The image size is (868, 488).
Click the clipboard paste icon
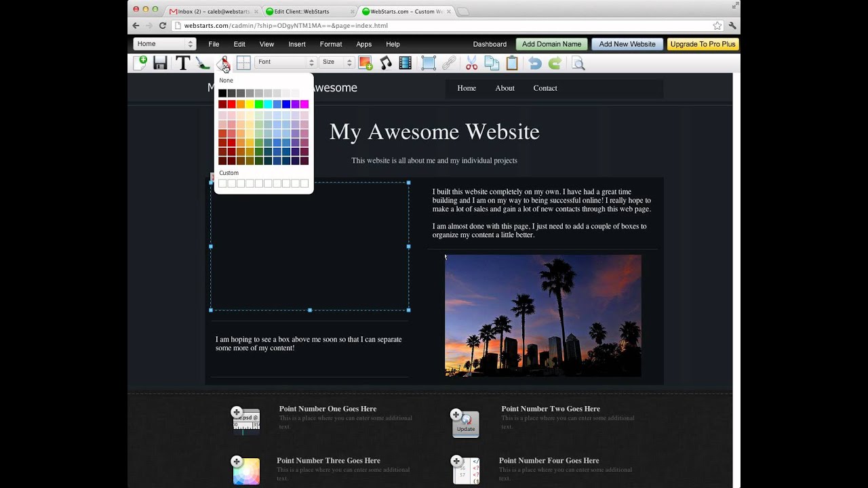512,63
